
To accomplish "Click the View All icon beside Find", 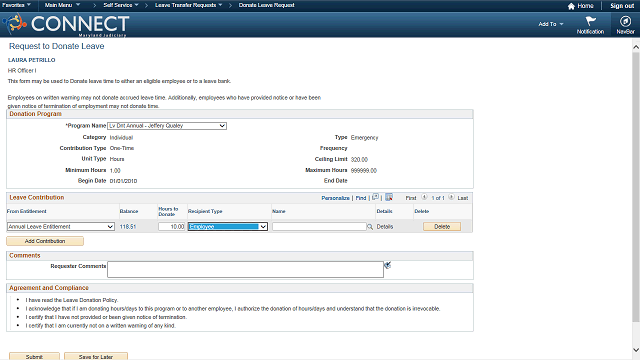I will click(376, 197).
